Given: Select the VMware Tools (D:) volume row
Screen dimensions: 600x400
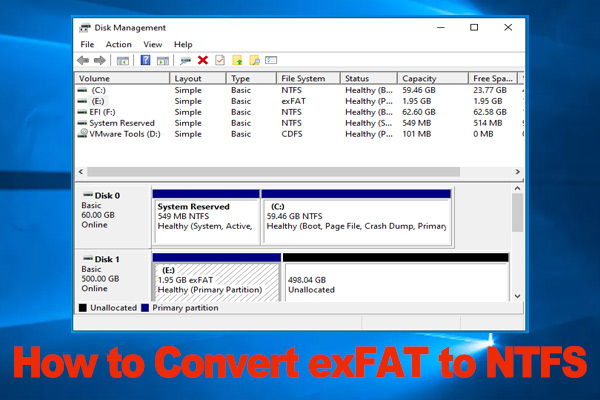Looking at the screenshot, I should [x=300, y=134].
